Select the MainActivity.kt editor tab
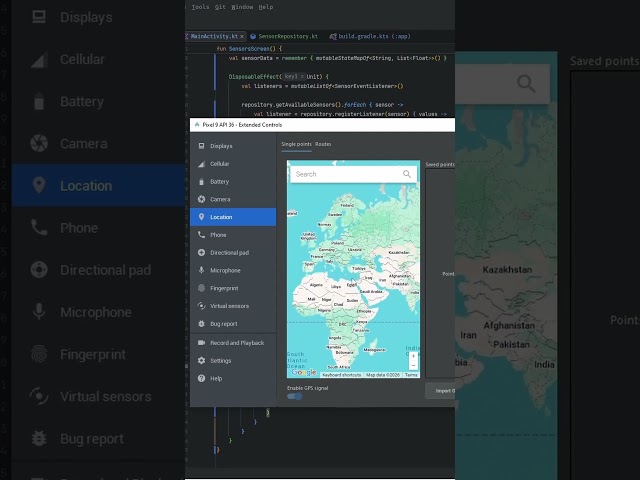 [214, 36]
